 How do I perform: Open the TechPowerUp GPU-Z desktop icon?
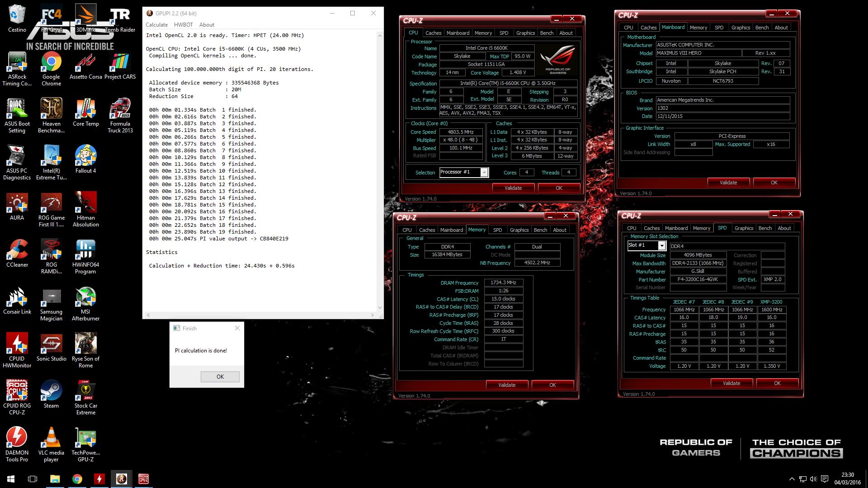click(86, 445)
